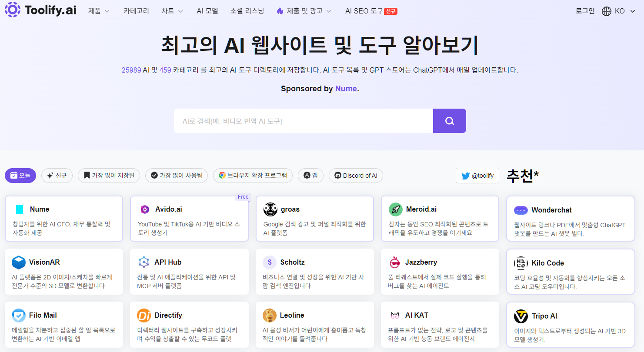The width and height of the screenshot is (644, 352).
Task: Click the API Hub card description
Action: coord(187,282)
